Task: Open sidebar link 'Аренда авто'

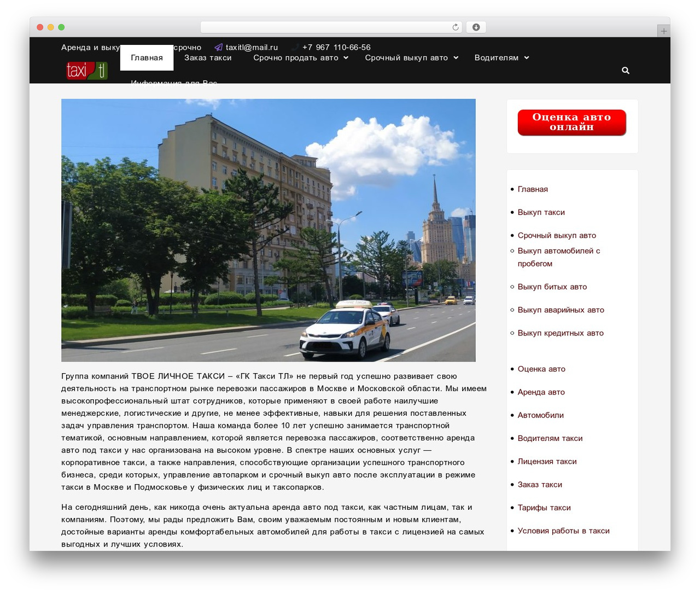Action: point(541,392)
